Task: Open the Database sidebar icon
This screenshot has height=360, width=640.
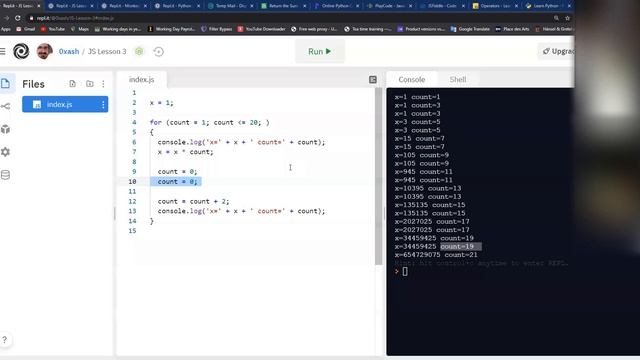Action: tap(6, 175)
